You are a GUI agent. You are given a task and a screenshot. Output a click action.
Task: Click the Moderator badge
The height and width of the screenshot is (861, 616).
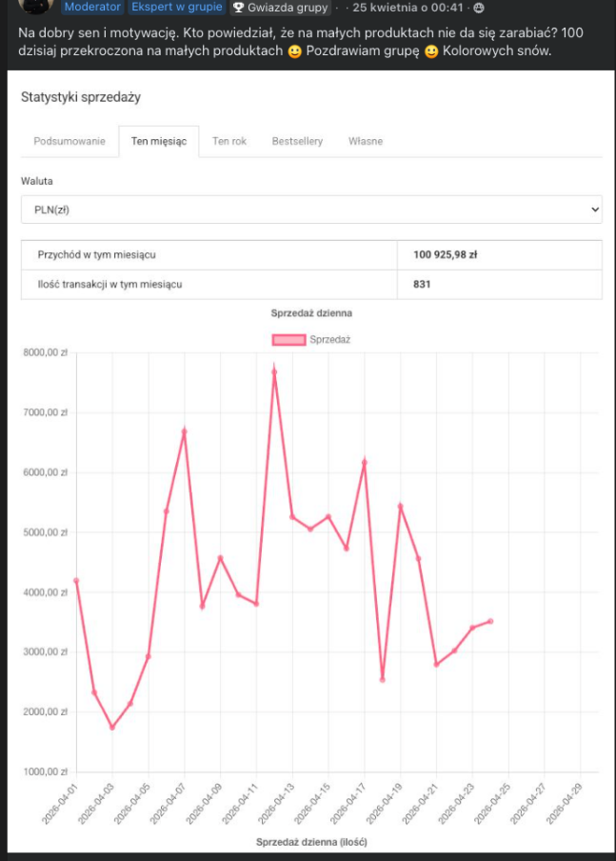pyautogui.click(x=92, y=7)
